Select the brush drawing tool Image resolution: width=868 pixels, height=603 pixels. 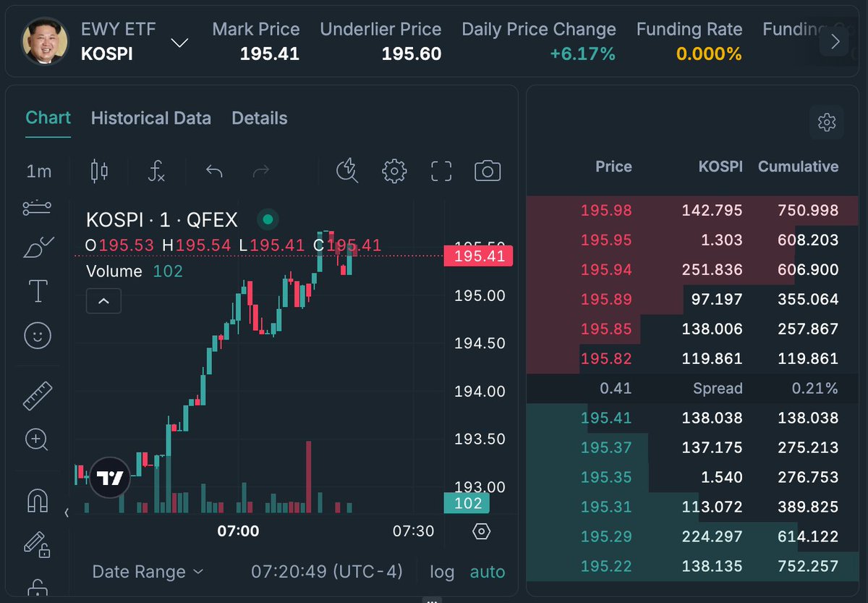(38, 248)
